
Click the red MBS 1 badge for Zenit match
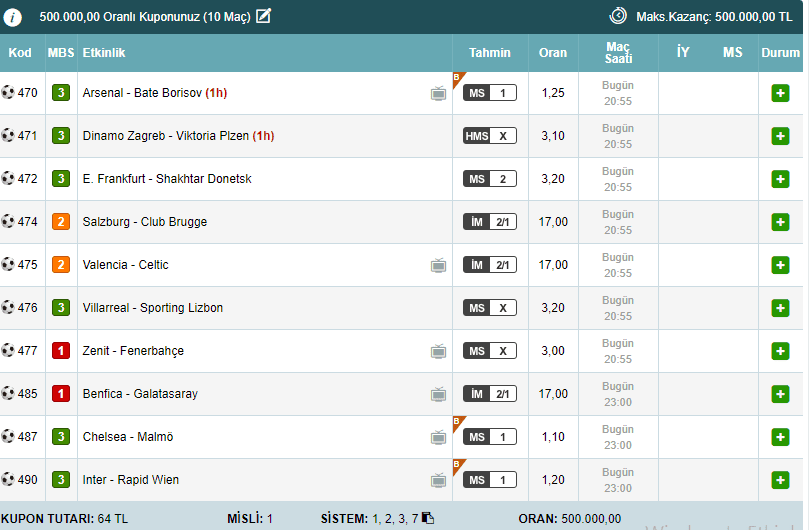click(x=61, y=351)
